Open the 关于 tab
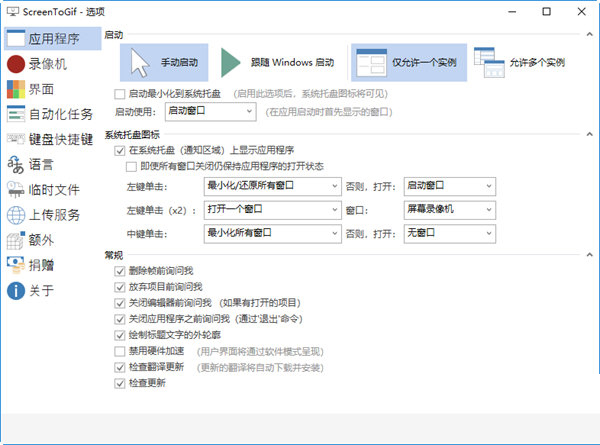This screenshot has height=445, width=600. pyautogui.click(x=52, y=290)
